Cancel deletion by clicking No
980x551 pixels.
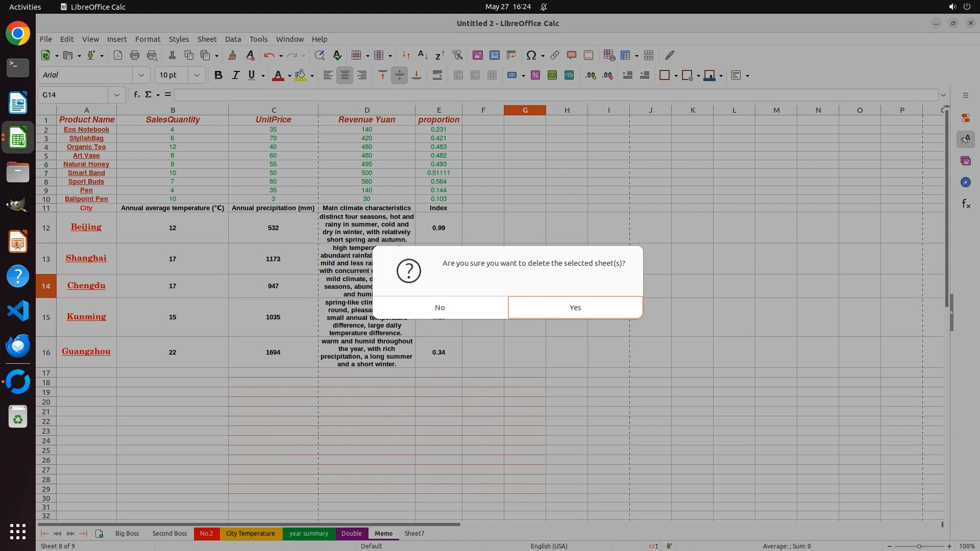[x=440, y=308]
